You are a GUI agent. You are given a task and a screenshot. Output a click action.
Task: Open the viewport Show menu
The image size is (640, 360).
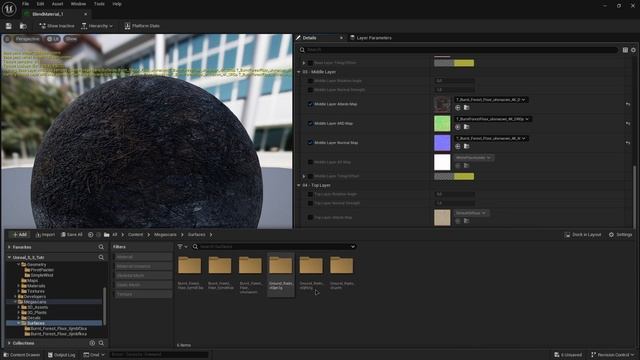coord(71,39)
